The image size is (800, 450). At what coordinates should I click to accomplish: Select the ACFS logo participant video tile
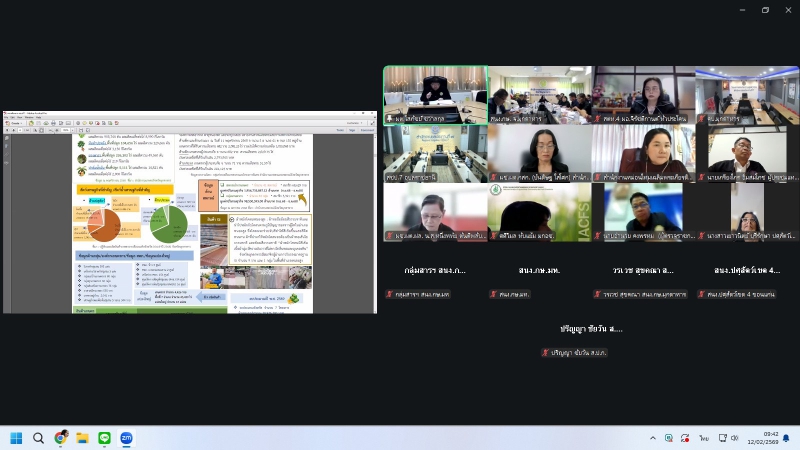(x=538, y=212)
